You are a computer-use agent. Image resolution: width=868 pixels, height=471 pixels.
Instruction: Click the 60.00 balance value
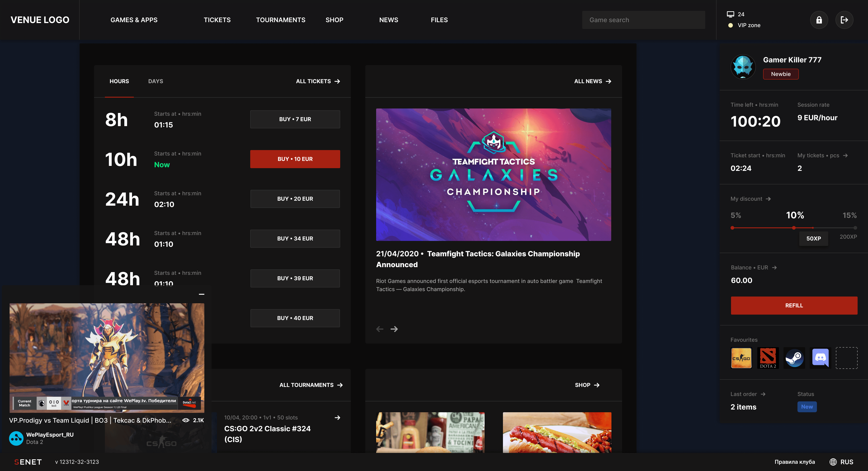click(741, 280)
